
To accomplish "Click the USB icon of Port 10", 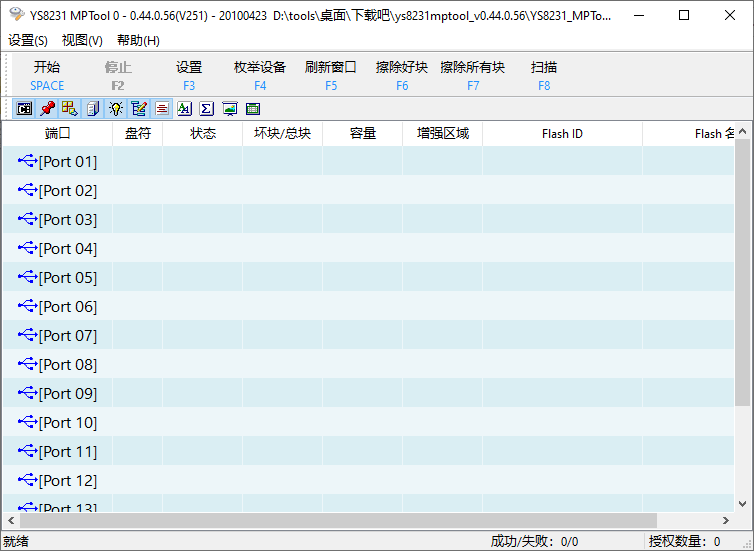I will pyautogui.click(x=28, y=422).
